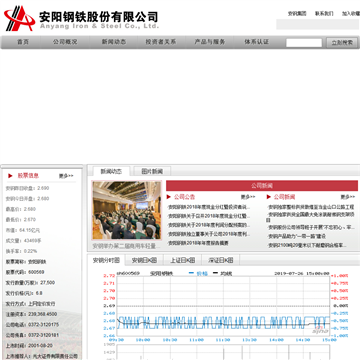Click 更多>> beside 公司公告
Screen dimensions: 360x360
[248, 197]
